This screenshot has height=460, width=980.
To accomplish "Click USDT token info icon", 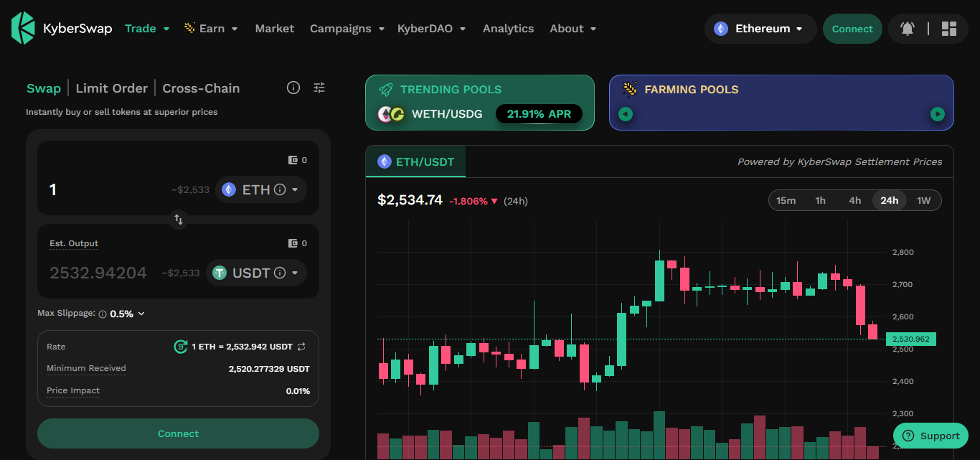I will pos(280,273).
